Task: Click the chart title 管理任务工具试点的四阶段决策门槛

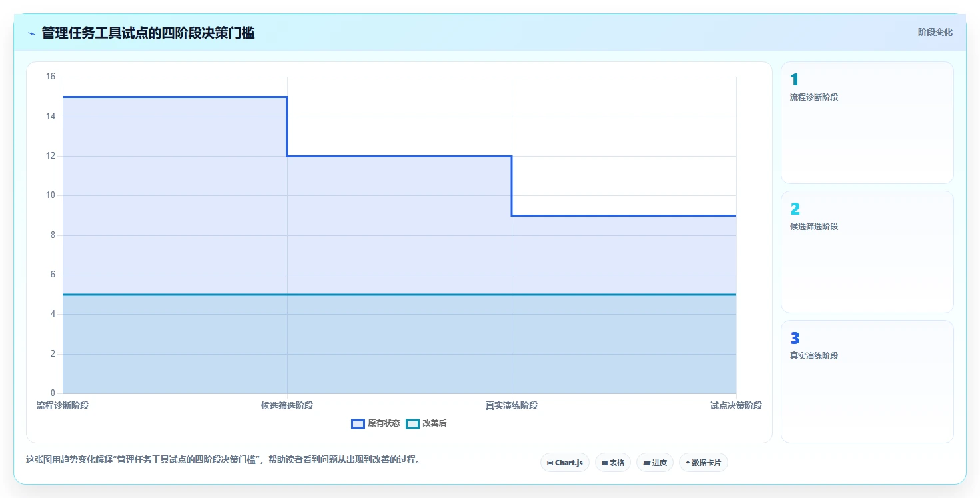Action: point(148,33)
